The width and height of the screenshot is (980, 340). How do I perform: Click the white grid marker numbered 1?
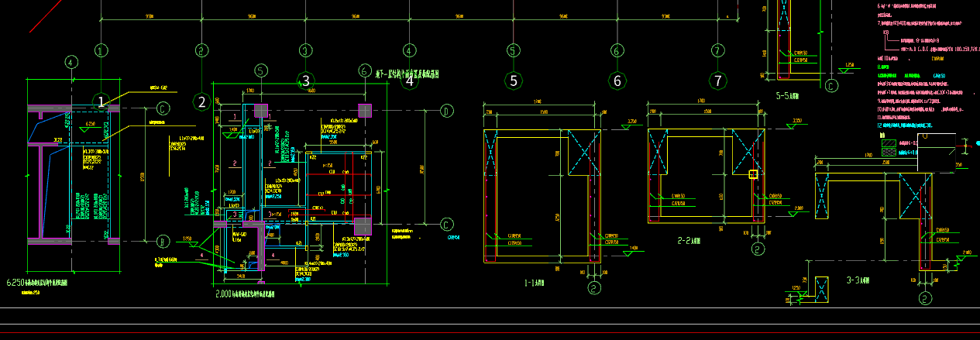click(x=101, y=101)
